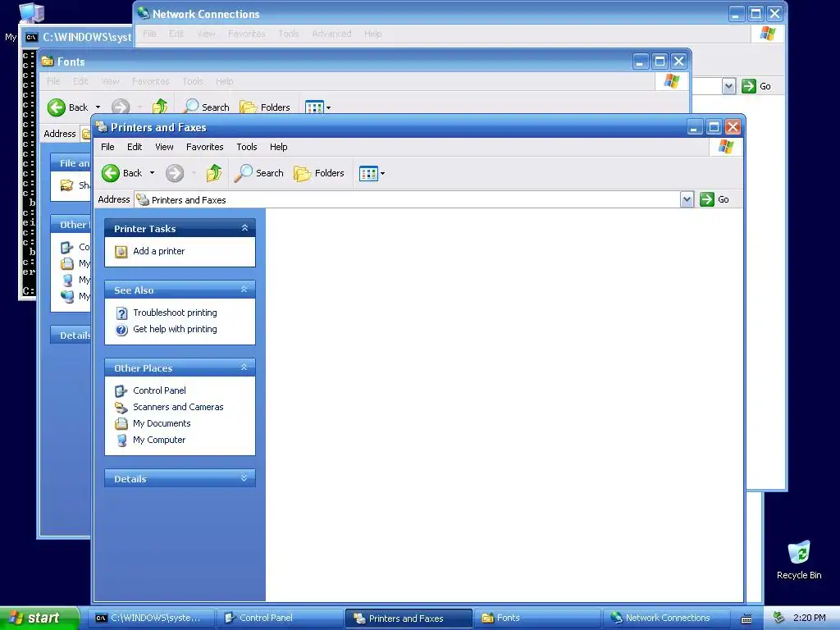
Task: Collapse the Printer Tasks panel
Action: (244, 228)
